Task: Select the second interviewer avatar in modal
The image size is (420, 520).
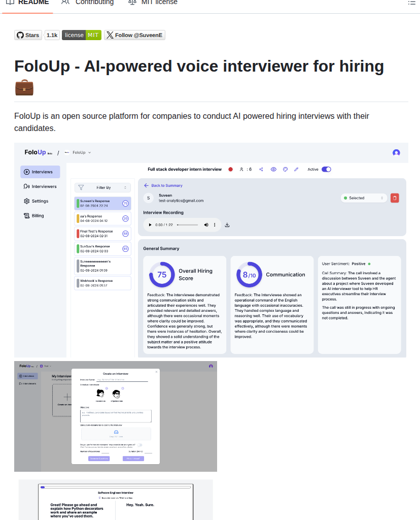Action: coord(116,394)
